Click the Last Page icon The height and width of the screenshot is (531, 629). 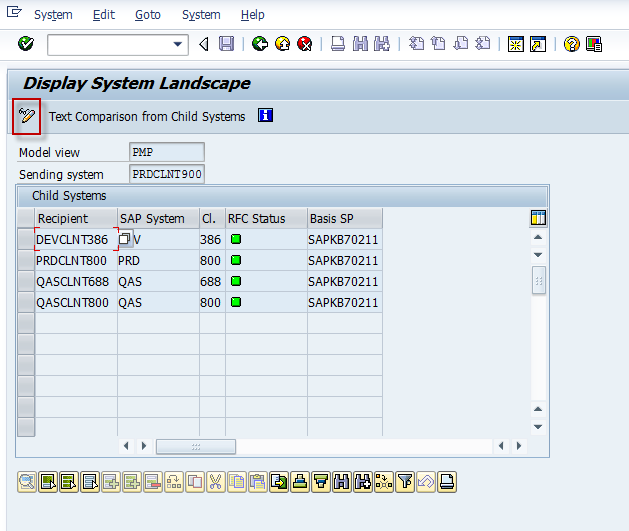pyautogui.click(x=483, y=44)
